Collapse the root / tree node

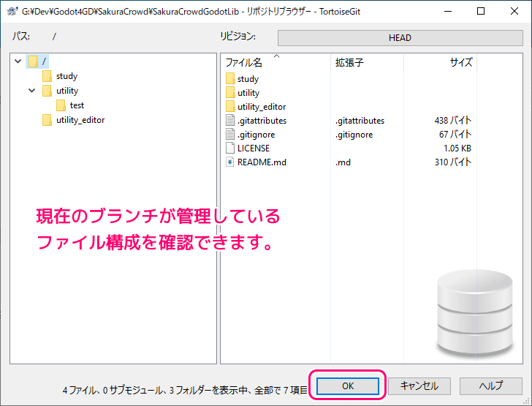click(18, 61)
